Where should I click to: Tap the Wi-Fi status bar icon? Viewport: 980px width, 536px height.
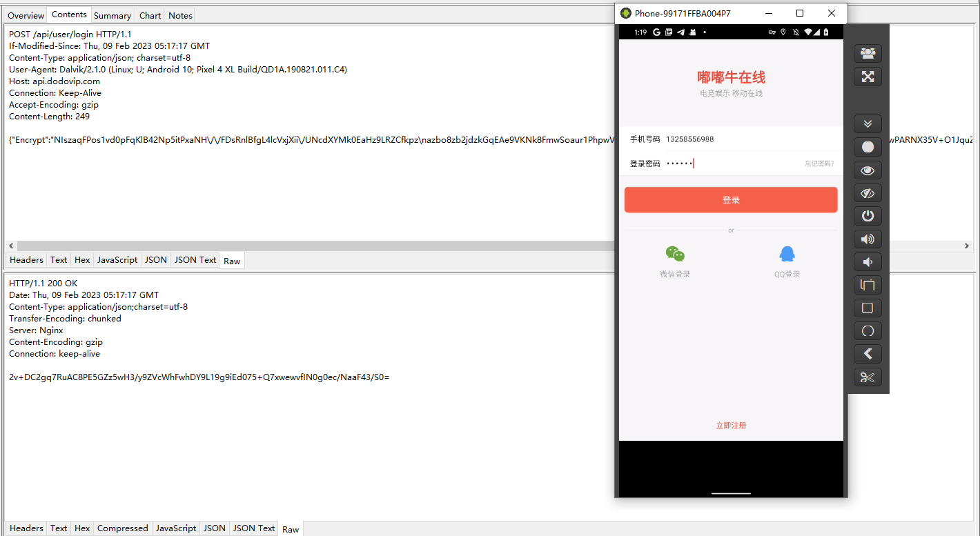point(808,32)
